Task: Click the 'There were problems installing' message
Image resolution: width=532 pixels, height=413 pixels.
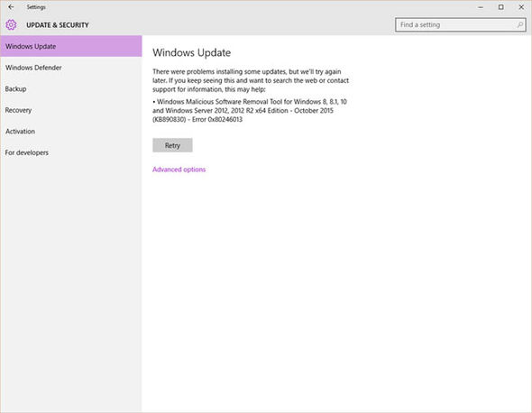Action: [251, 80]
